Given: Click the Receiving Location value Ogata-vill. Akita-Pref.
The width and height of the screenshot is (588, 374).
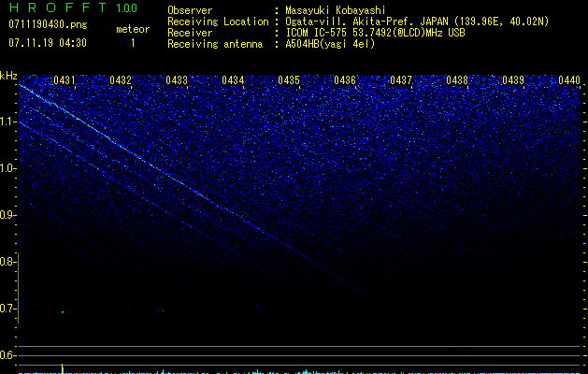Looking at the screenshot, I should [x=351, y=22].
